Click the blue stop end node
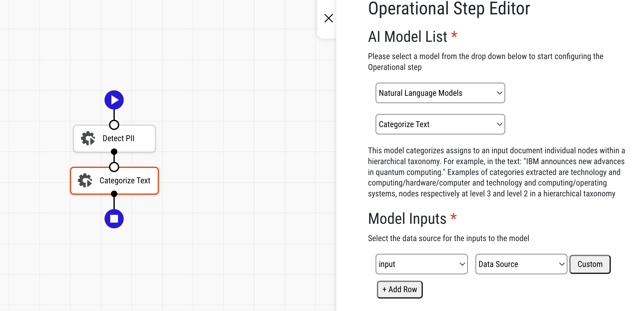 point(114,218)
